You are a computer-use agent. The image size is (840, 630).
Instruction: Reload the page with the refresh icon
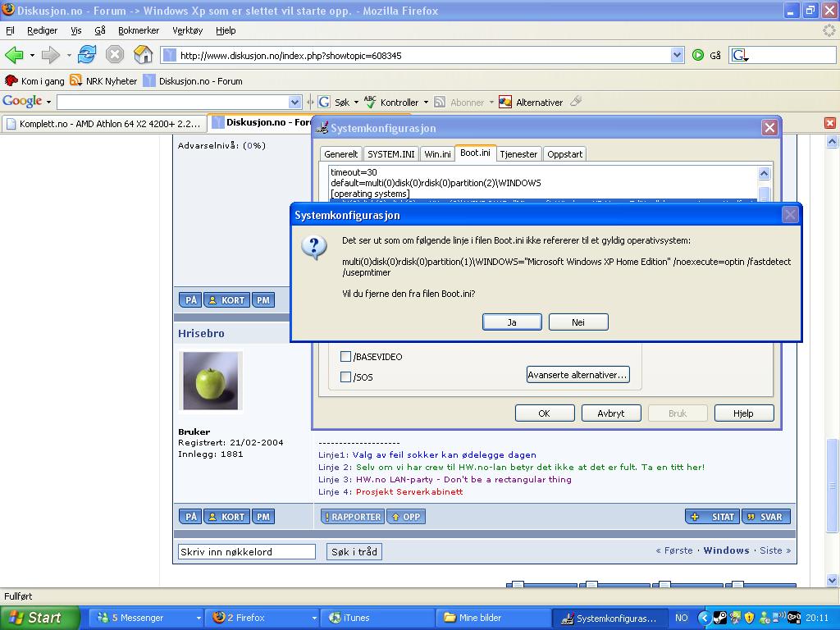[x=87, y=55]
